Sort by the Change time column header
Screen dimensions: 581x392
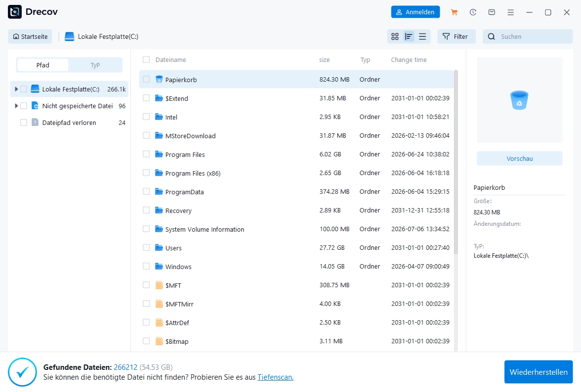tap(409, 60)
